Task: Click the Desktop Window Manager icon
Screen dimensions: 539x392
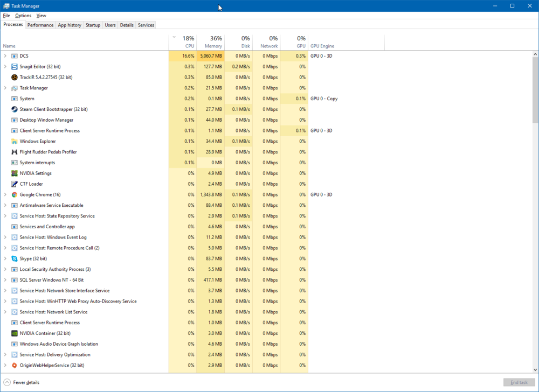Action: pos(15,120)
